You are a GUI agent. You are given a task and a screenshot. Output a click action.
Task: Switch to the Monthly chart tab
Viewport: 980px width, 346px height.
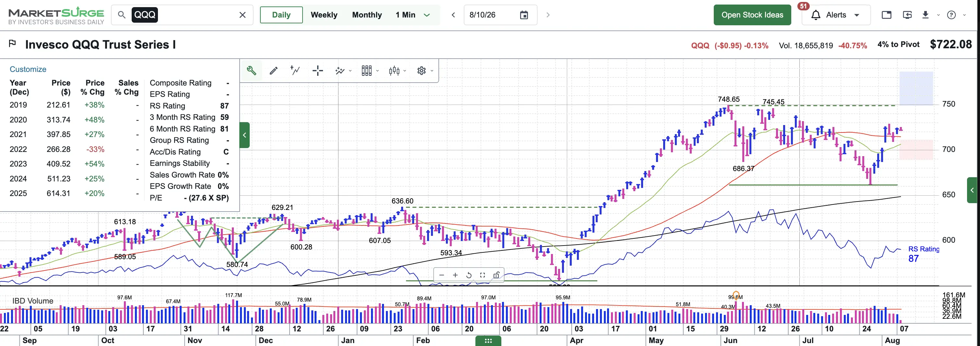(367, 15)
